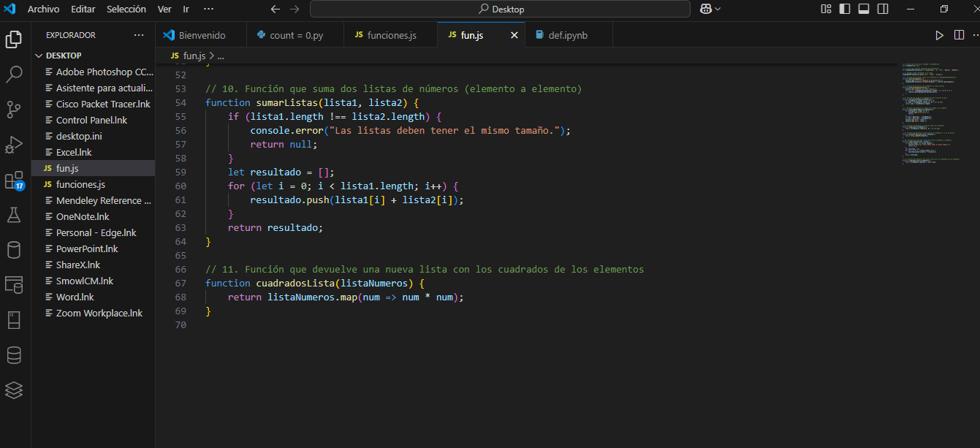Click line number 54 in gutter
This screenshot has width=980, height=448.
click(x=181, y=102)
